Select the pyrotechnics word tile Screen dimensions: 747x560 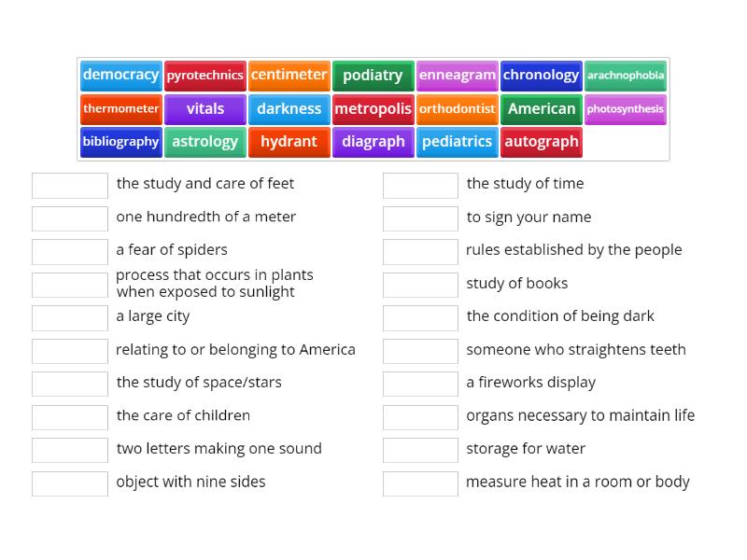pyautogui.click(x=205, y=76)
